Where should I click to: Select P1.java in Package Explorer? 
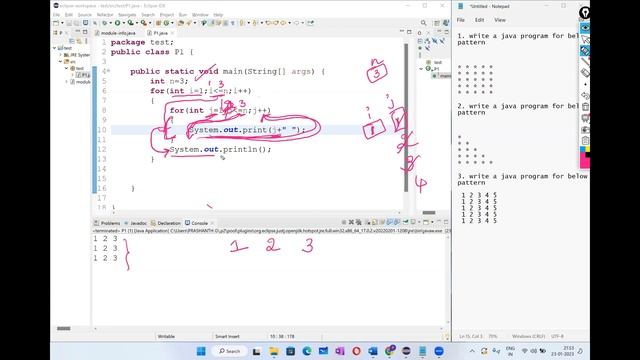[x=83, y=75]
